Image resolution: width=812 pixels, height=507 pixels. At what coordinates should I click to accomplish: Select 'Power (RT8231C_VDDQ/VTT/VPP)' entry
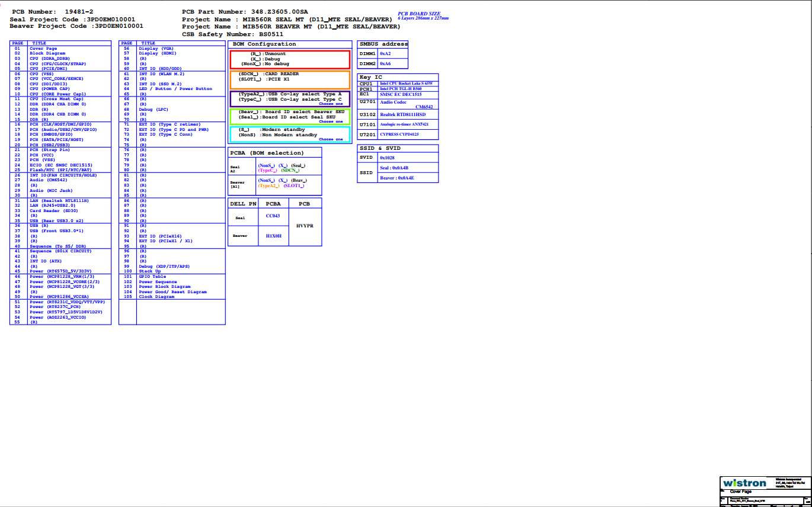click(67, 302)
